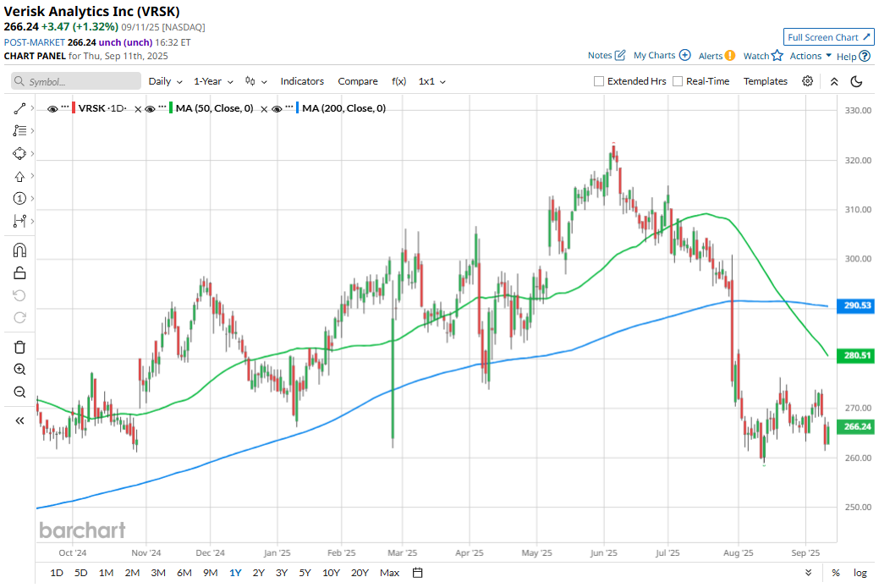Select the Max time range
The image size is (879, 588).
coord(389,572)
